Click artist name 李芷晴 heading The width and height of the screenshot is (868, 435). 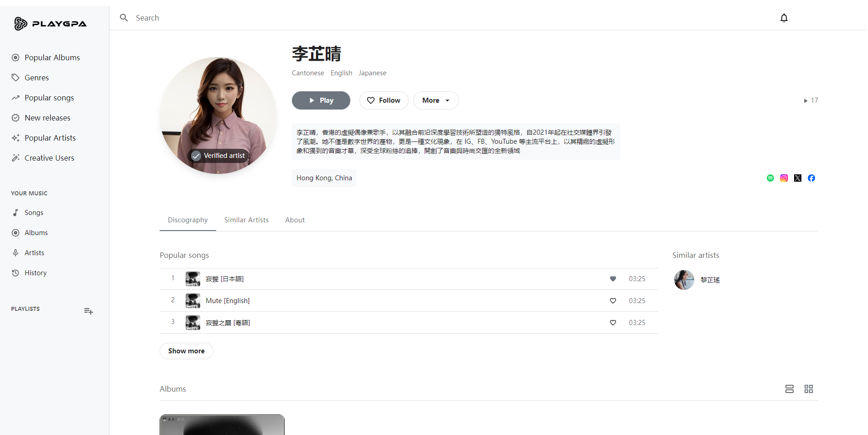[317, 54]
